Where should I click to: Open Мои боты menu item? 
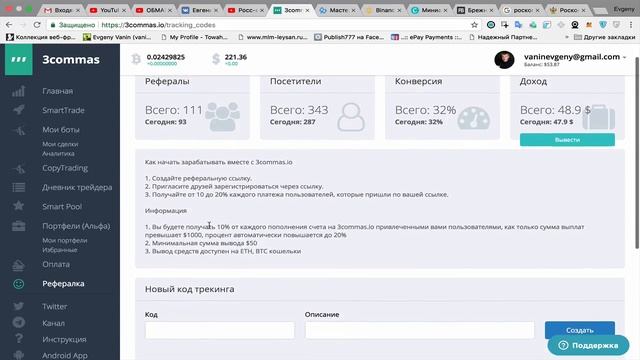coord(61,130)
